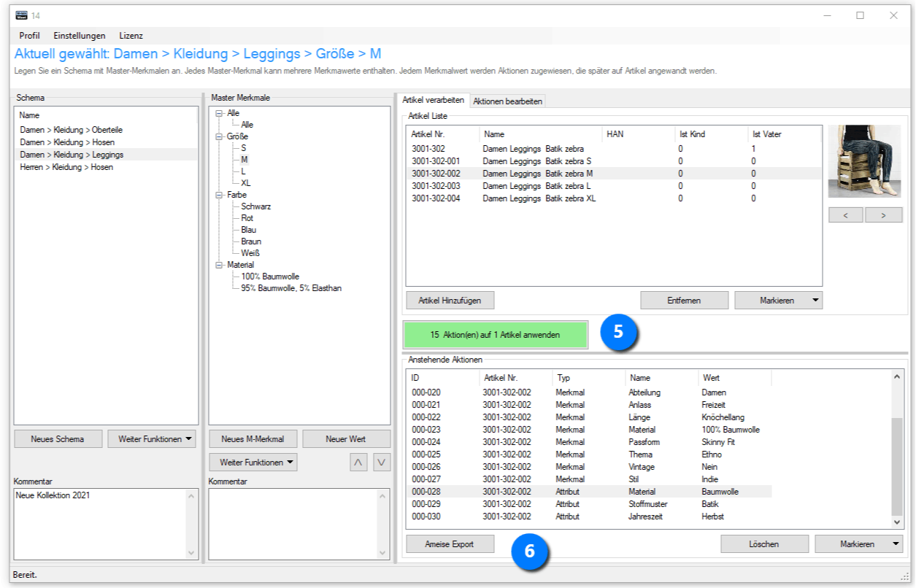Screen dimensions: 916x588
Task: Click the Schema Kommentar field with Neue Kollektion 2021
Action: [106, 524]
